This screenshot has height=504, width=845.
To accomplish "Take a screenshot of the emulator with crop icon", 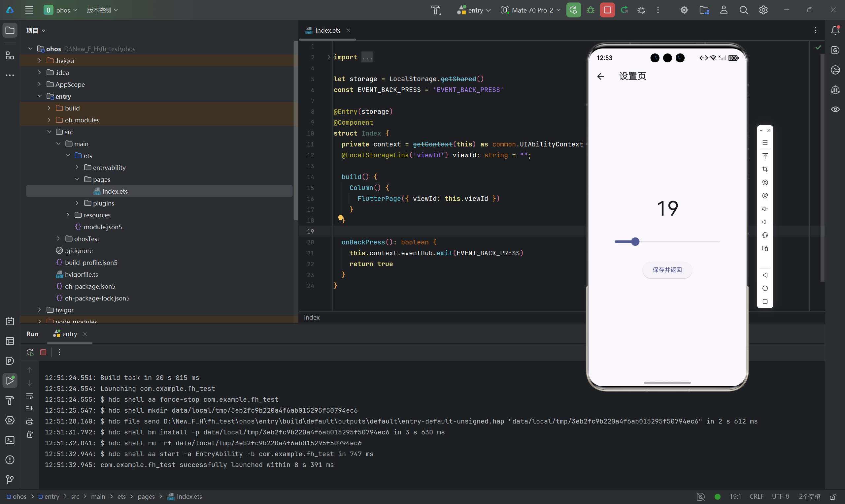I will point(765,169).
